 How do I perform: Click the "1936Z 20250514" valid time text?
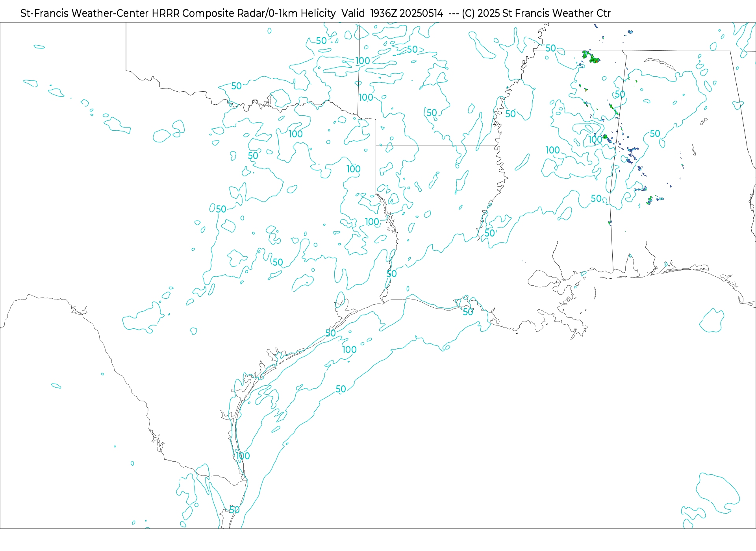tap(407, 13)
